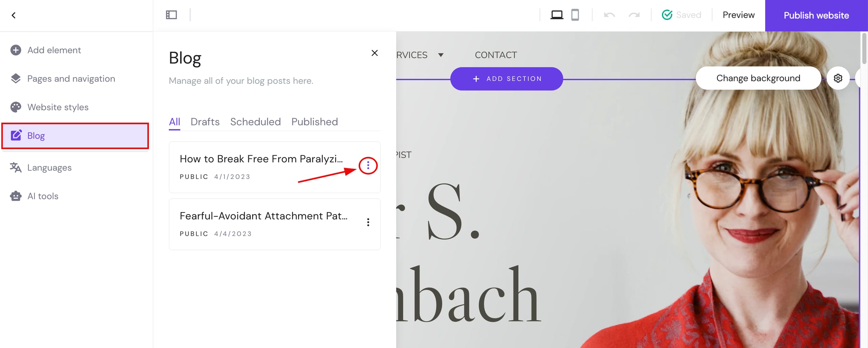Switch to desktop view mode
868x348 pixels.
(x=557, y=15)
